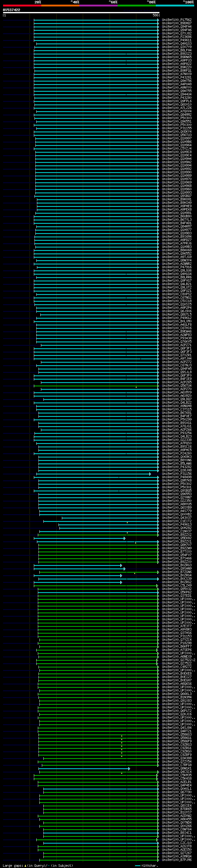This screenshot has width=197, height=868.
Task: Select the UniRef100_B9RN65 label
Action: click(176, 57)
